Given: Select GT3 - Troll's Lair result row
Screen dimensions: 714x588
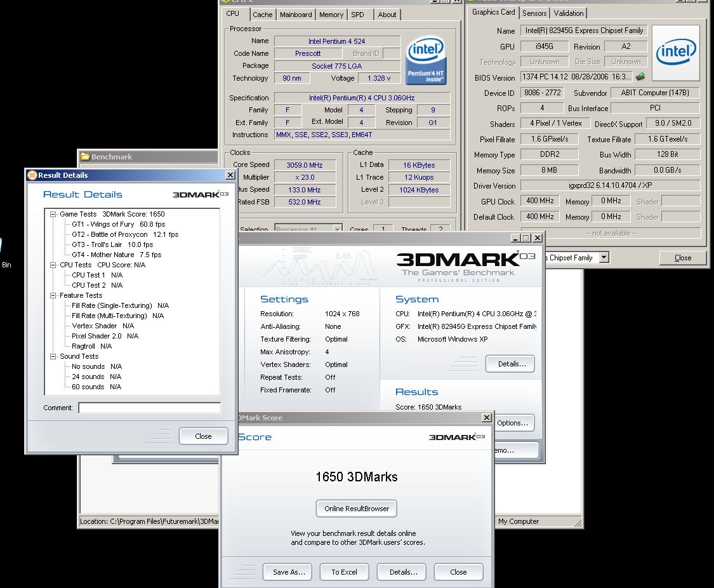Looking at the screenshot, I should point(112,244).
